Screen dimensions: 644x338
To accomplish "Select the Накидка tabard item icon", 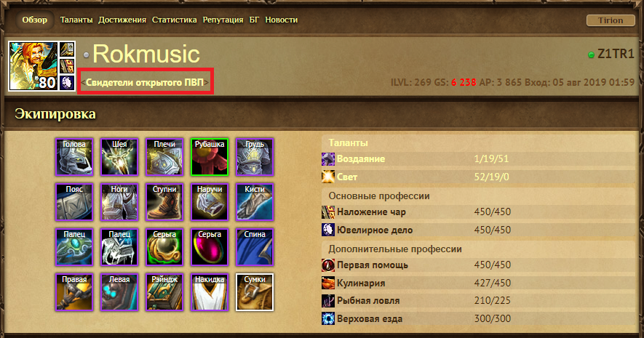I will click(210, 292).
